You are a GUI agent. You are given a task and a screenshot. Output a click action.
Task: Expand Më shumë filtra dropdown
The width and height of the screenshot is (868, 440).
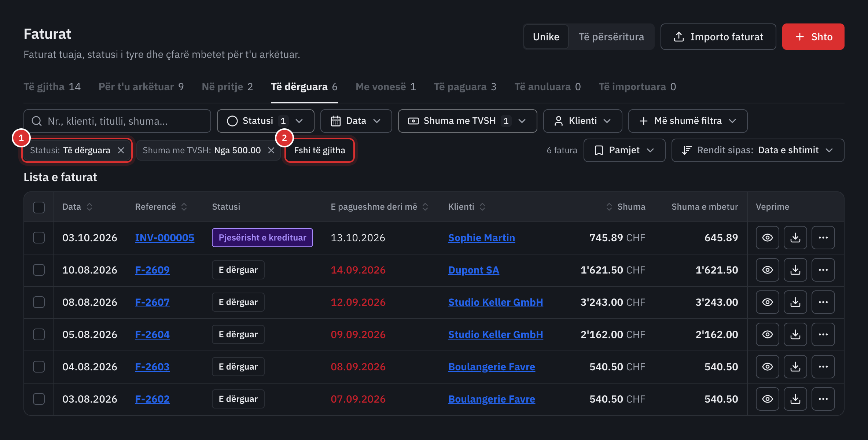pyautogui.click(x=688, y=121)
